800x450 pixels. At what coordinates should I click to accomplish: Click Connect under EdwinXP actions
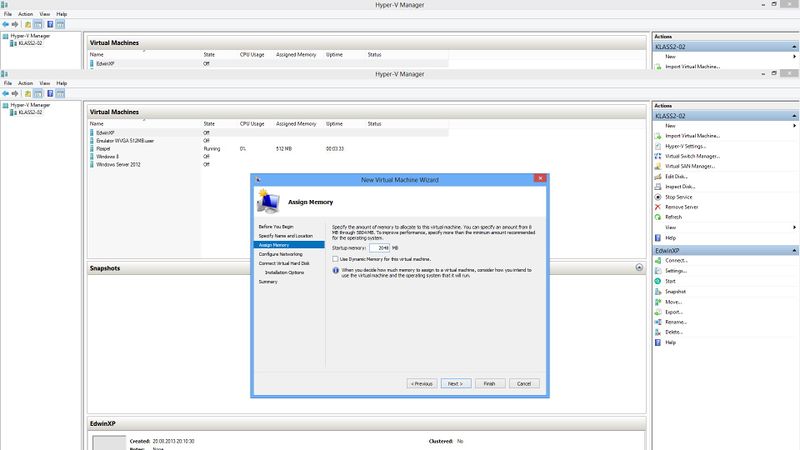click(x=676, y=260)
